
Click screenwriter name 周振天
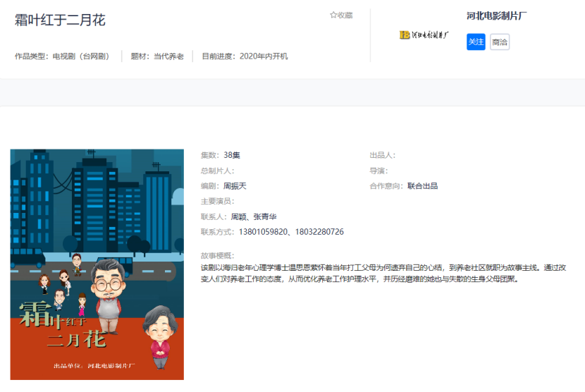pyautogui.click(x=235, y=186)
